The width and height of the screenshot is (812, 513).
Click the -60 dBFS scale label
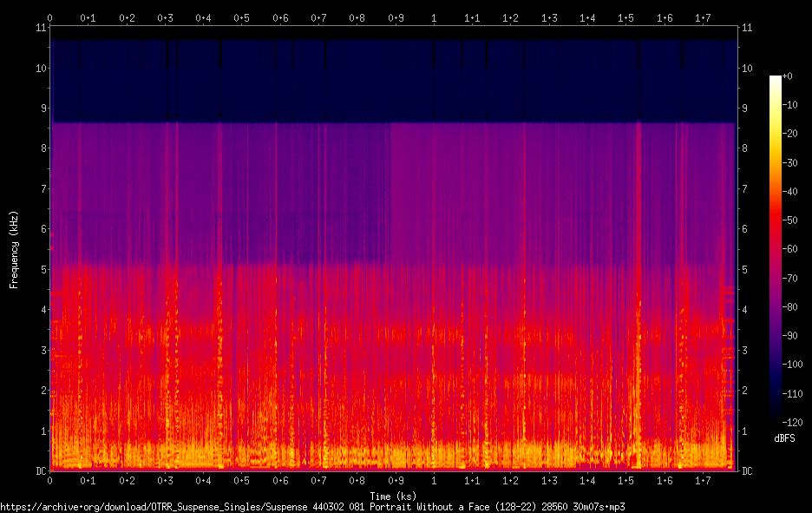coord(789,249)
